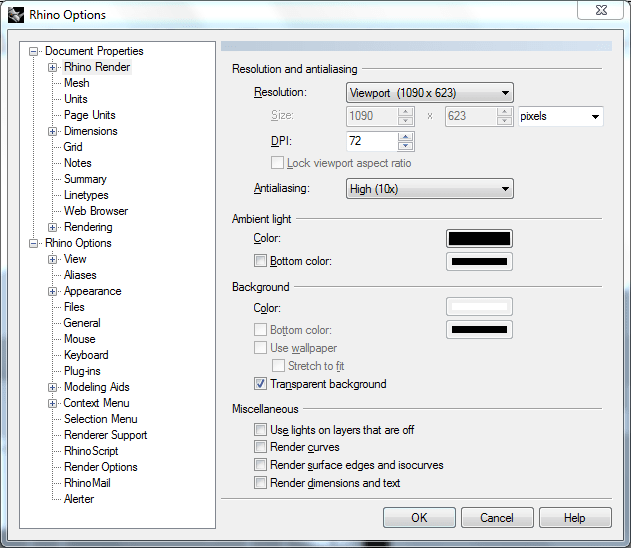Click the OK button
Image resolution: width=631 pixels, height=548 pixels.
pos(419,518)
